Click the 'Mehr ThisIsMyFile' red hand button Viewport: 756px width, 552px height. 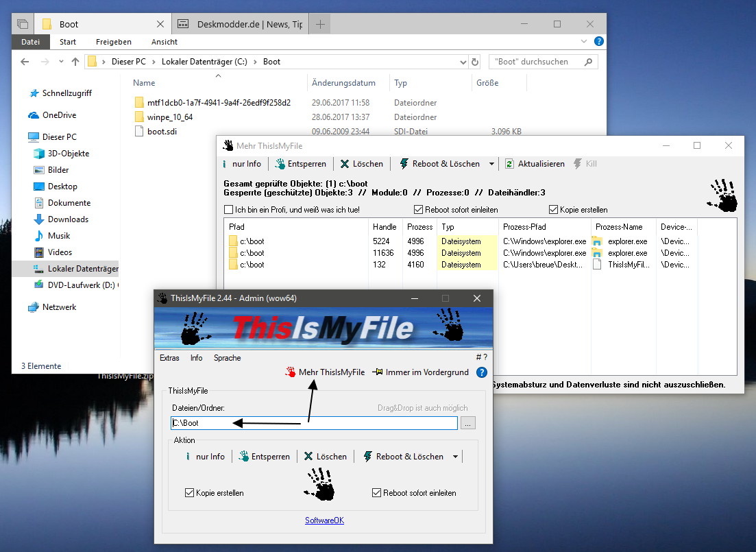pyautogui.click(x=325, y=372)
